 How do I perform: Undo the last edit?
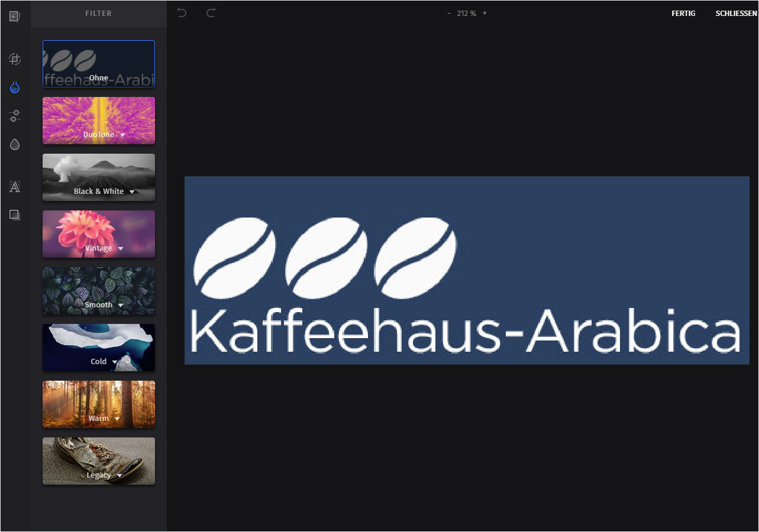click(182, 13)
